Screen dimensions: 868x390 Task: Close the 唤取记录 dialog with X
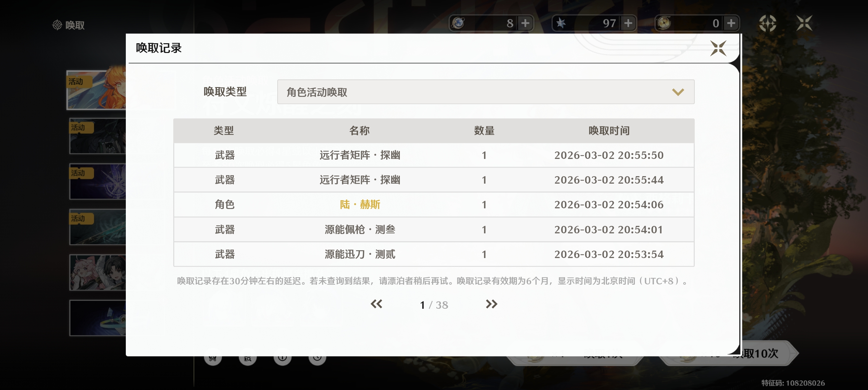718,48
